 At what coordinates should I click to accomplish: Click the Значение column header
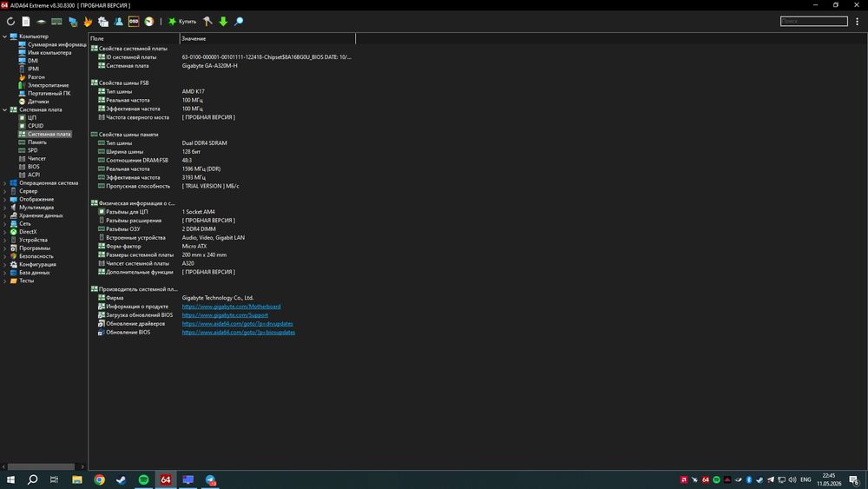[267, 39]
